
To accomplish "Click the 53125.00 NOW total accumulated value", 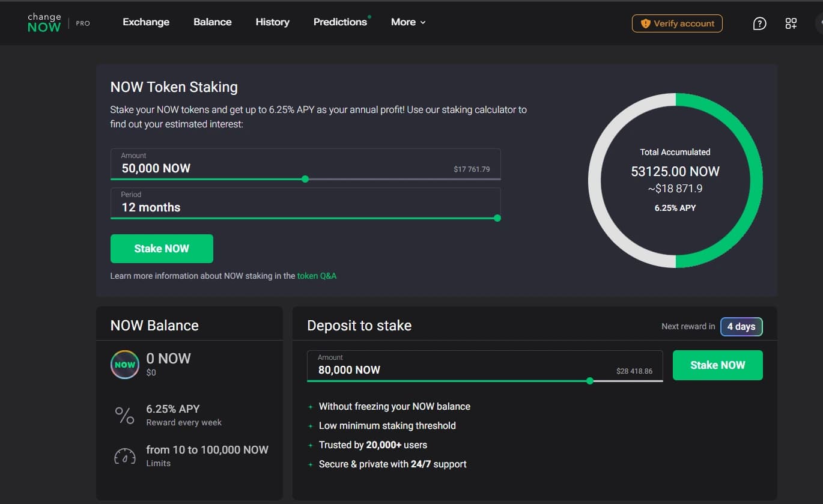I will pyautogui.click(x=675, y=172).
